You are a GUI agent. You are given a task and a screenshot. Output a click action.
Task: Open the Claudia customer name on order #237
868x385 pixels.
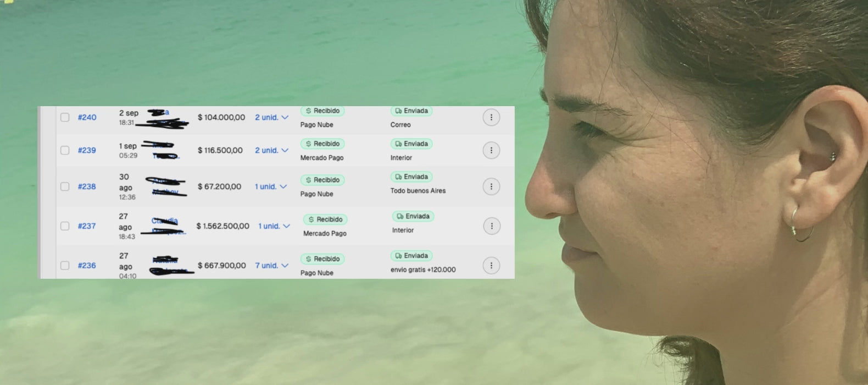[165, 221]
